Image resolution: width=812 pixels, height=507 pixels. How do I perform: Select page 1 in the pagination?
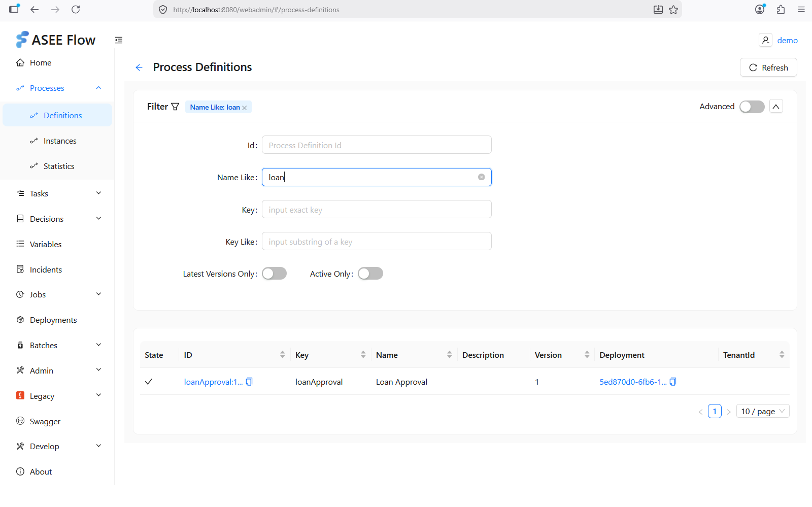click(715, 411)
